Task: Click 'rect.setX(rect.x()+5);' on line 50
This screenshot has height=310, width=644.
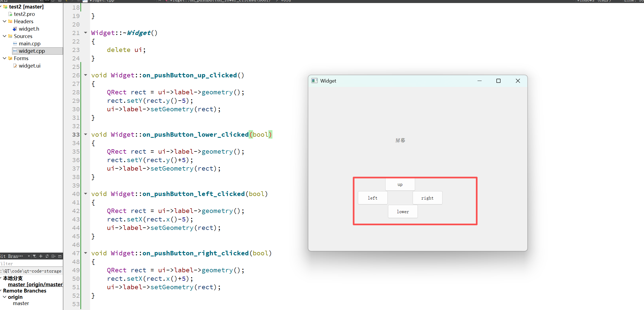Action: 150,279
